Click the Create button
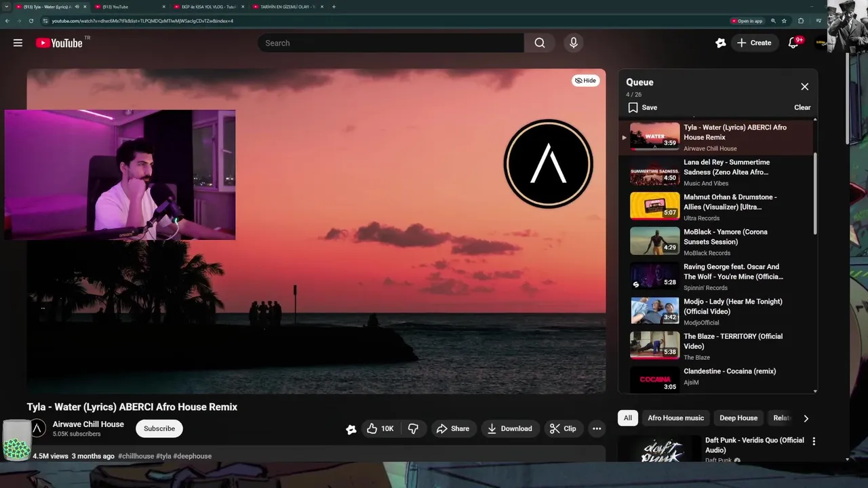Screen dimensions: 868x488 (x=754, y=43)
